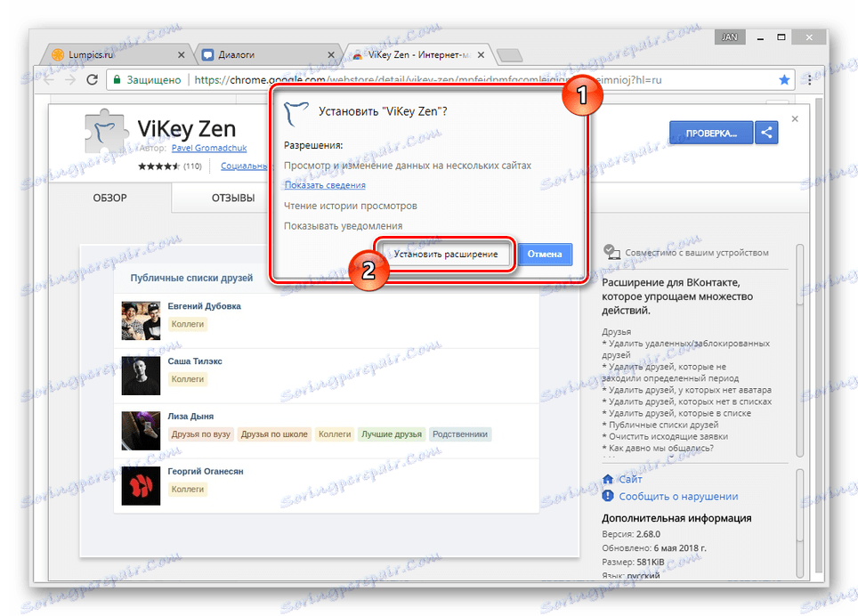Click Георгий Оганесян avatar thumbnail

pos(141,486)
